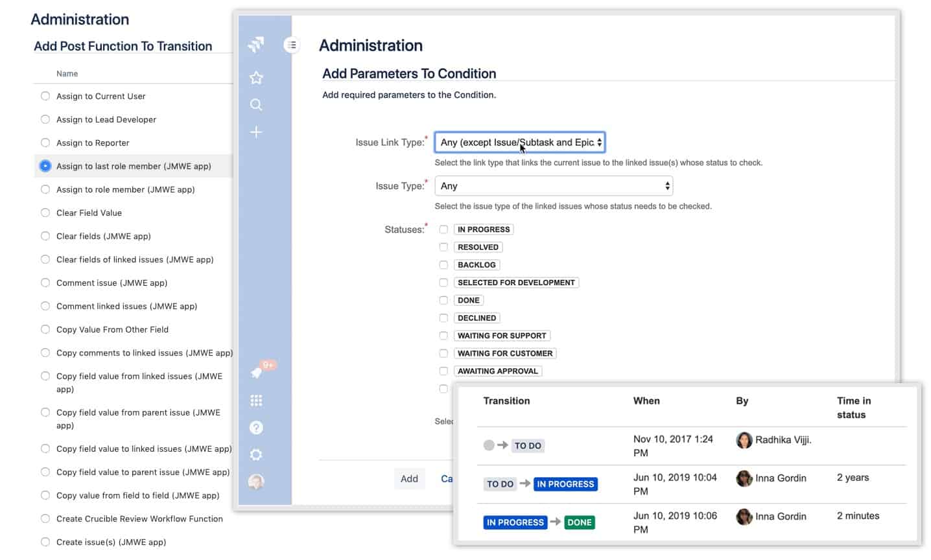Open search using the magnifier icon

[256, 104]
